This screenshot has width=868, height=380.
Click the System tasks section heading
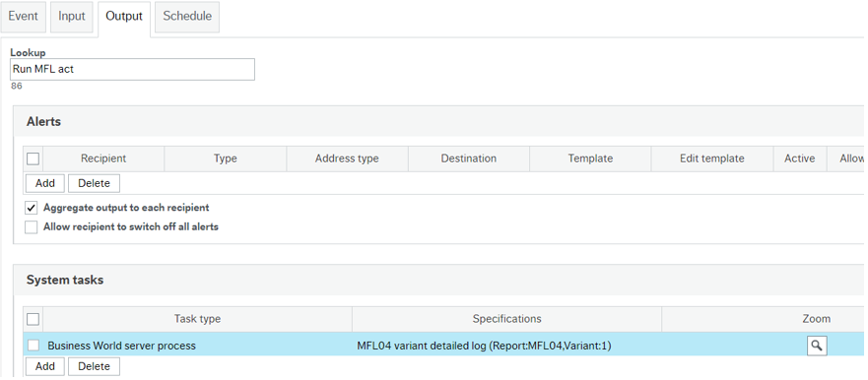coord(65,280)
